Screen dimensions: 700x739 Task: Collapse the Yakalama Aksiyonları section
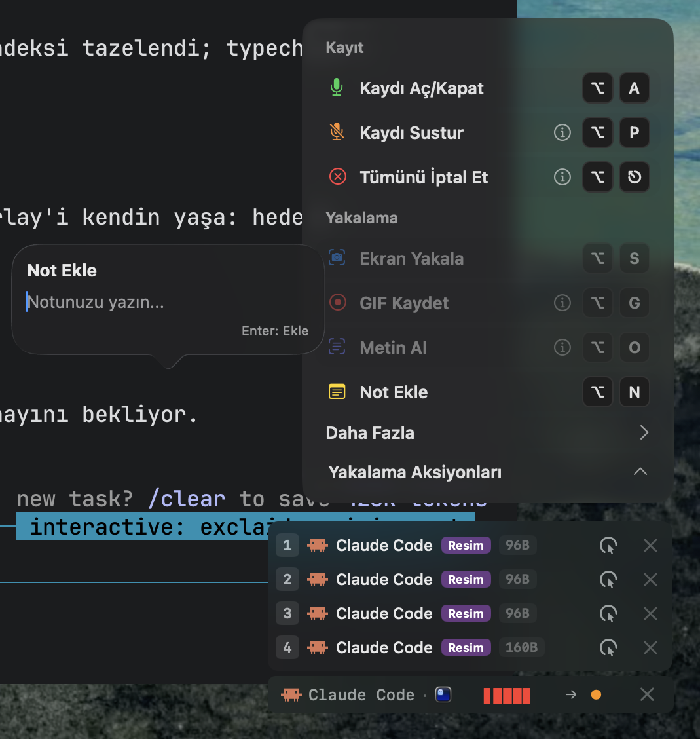tap(640, 472)
